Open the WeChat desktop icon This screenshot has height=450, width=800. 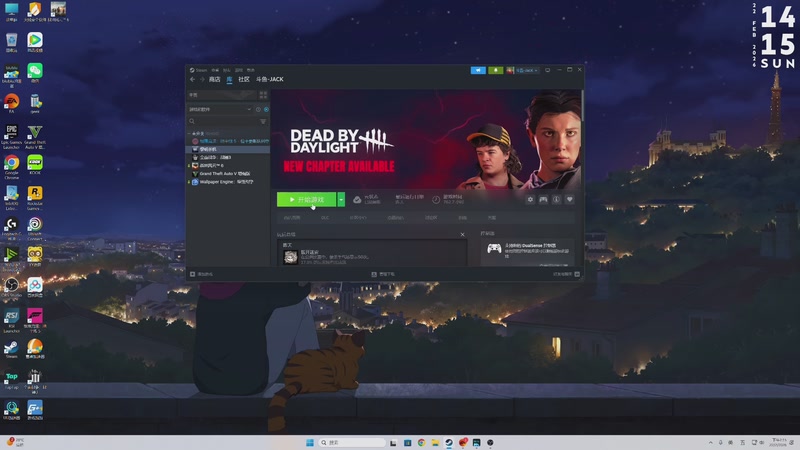tap(35, 73)
